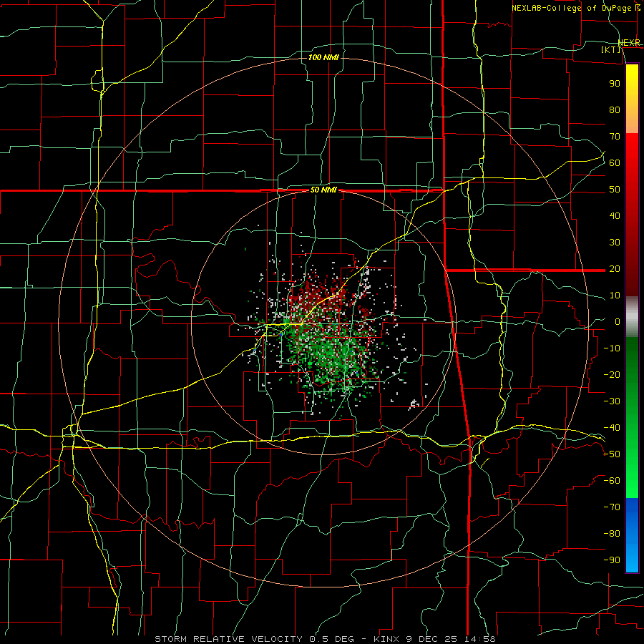The width and height of the screenshot is (644, 644).
Task: Click the gray zero-velocity segment of color bar
Action: point(632,317)
